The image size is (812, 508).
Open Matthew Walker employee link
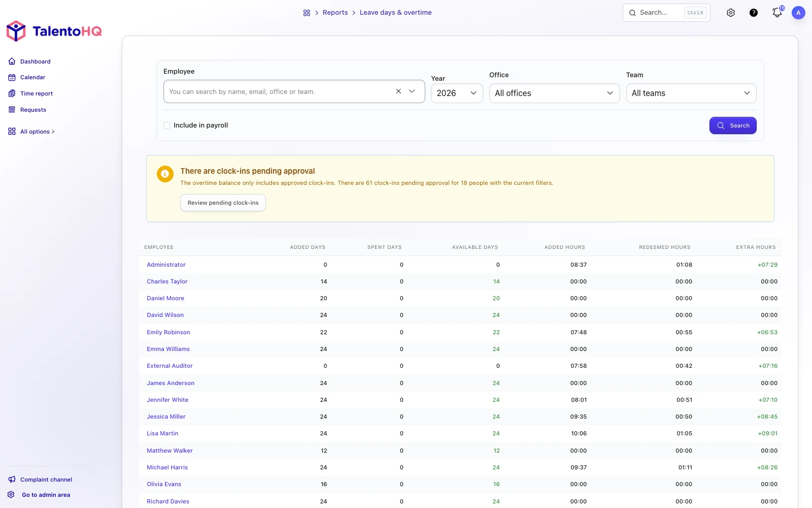coord(170,451)
